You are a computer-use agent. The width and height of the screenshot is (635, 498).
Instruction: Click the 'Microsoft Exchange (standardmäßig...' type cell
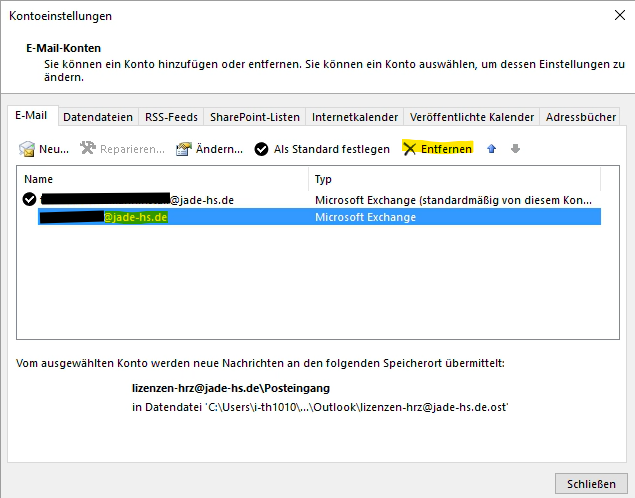(x=453, y=200)
